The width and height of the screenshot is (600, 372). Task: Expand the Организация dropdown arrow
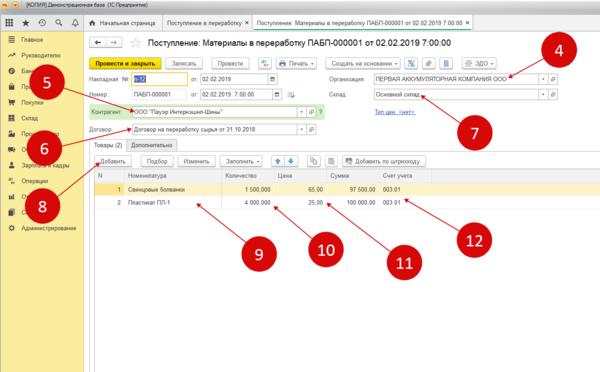click(x=543, y=79)
